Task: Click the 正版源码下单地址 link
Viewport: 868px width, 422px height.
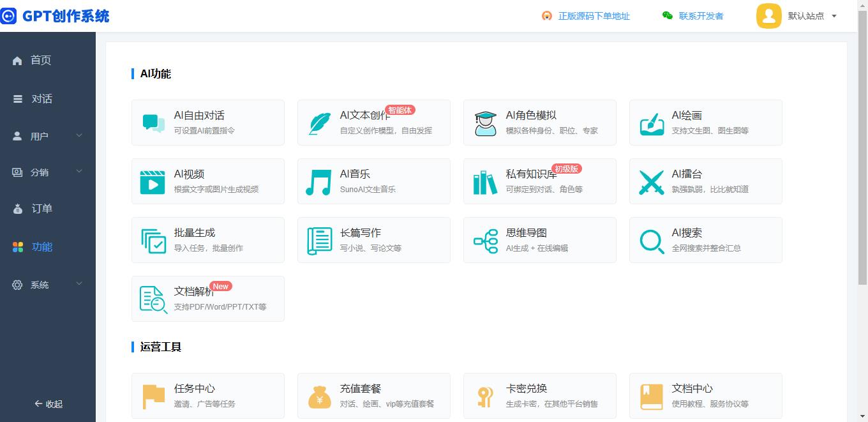Action: pos(594,16)
